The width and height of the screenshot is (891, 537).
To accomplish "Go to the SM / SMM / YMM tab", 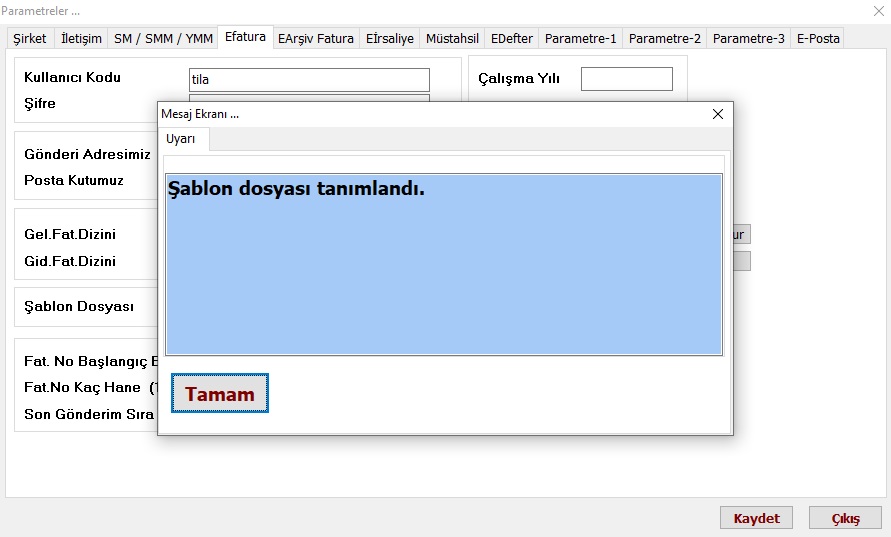I will pos(163,39).
